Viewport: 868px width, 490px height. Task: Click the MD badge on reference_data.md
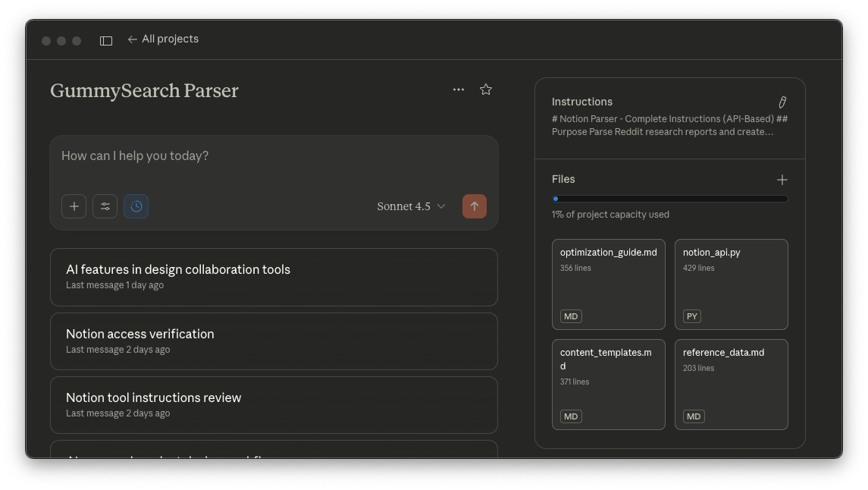tap(694, 416)
